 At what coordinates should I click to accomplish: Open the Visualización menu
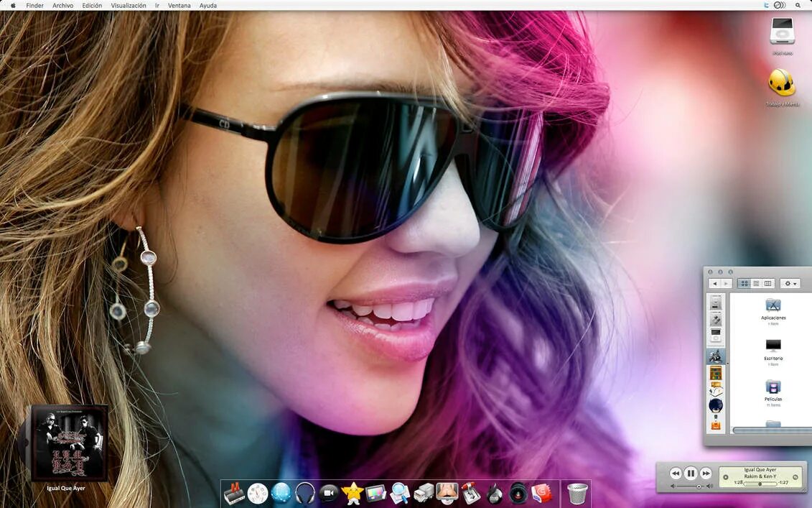(x=129, y=5)
